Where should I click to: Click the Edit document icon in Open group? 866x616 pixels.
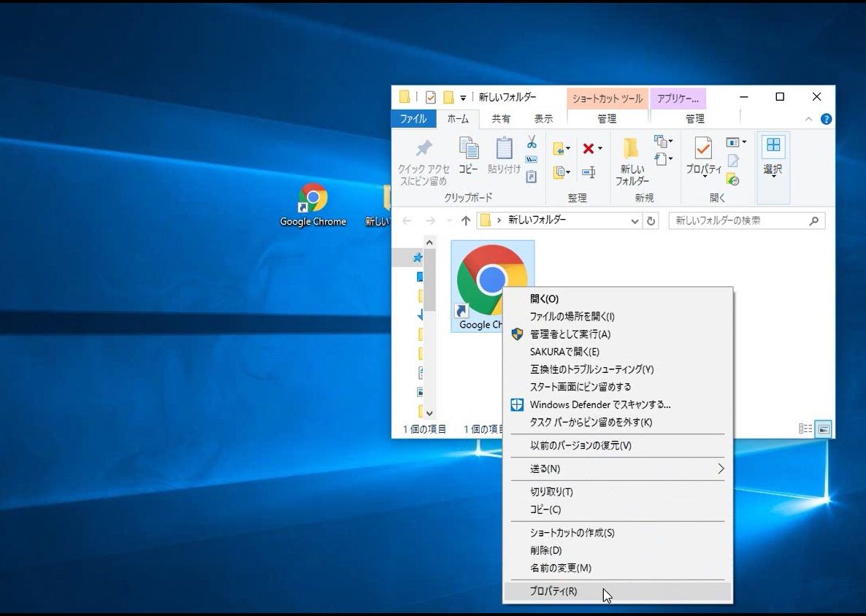click(x=733, y=161)
